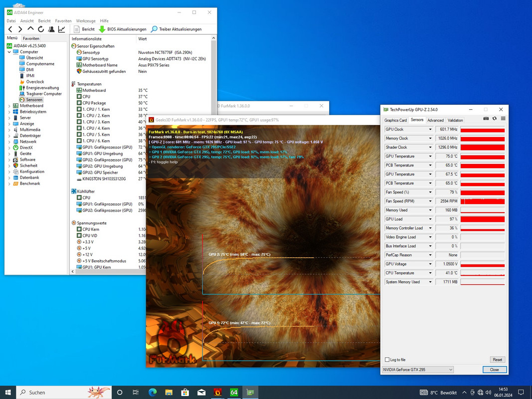Open the Werkzeuge menu in AIDA64
The height and width of the screenshot is (399, 532).
coord(85,20)
